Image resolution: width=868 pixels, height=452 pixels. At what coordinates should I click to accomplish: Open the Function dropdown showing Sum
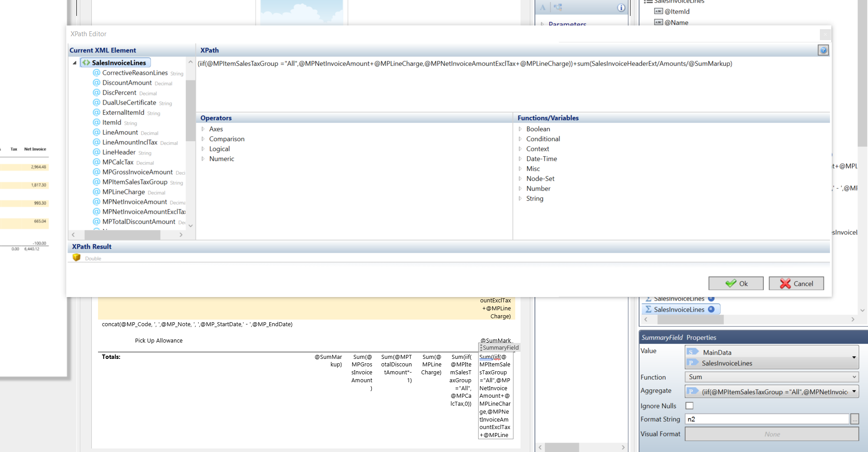click(x=771, y=377)
